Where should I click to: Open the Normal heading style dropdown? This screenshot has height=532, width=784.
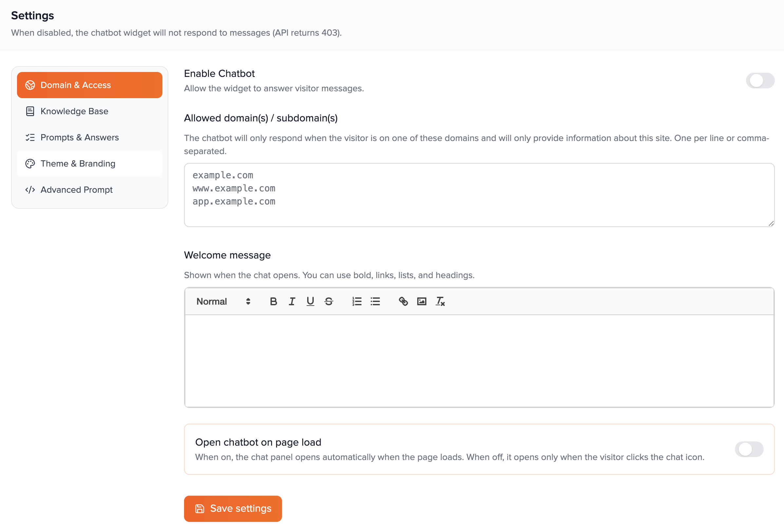click(223, 301)
